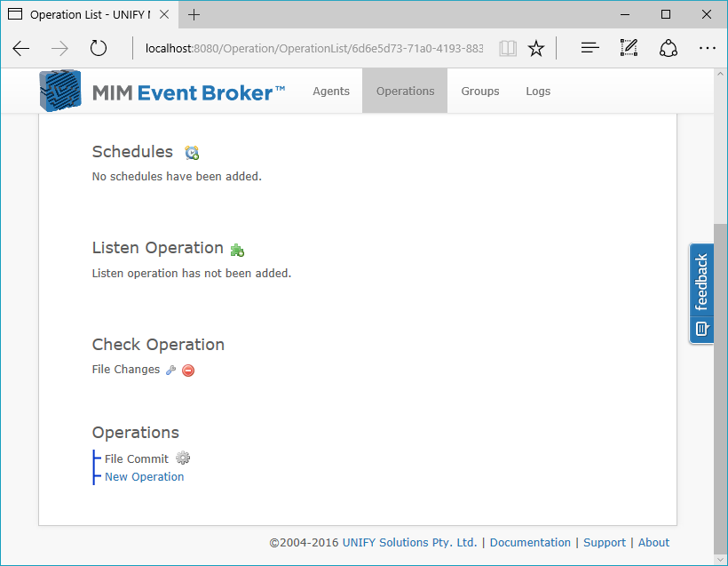Add page to favorites star
This screenshot has height=566, width=728.
click(536, 48)
